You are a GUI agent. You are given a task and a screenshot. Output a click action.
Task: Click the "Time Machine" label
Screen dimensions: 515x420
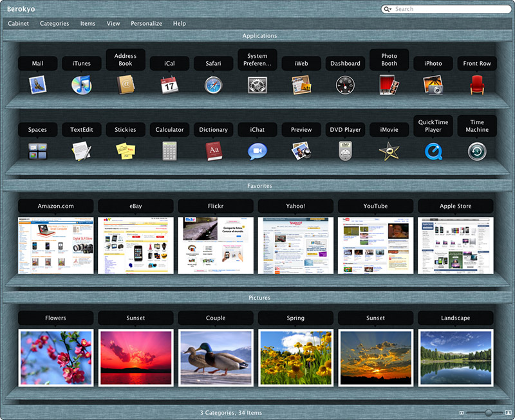tap(477, 126)
